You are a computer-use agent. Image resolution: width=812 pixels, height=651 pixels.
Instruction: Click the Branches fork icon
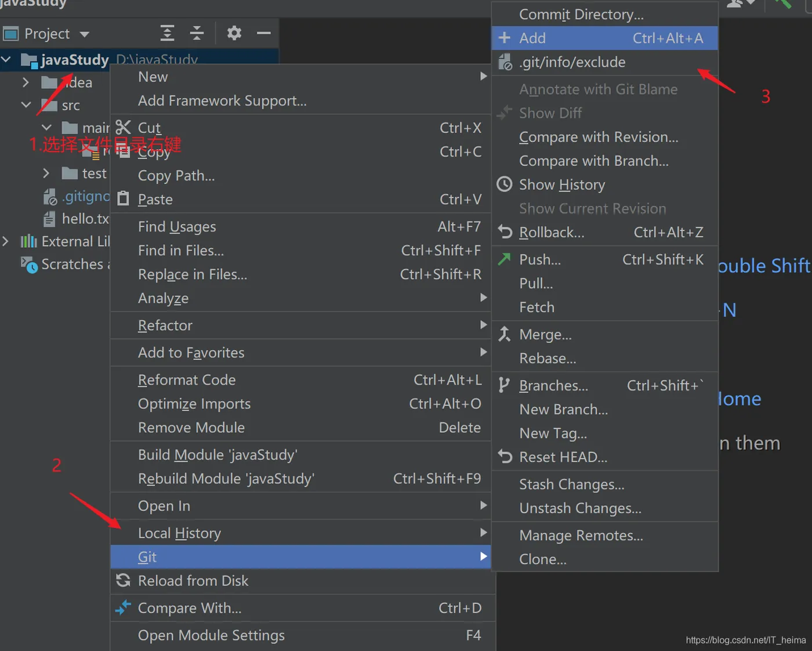[x=505, y=385]
